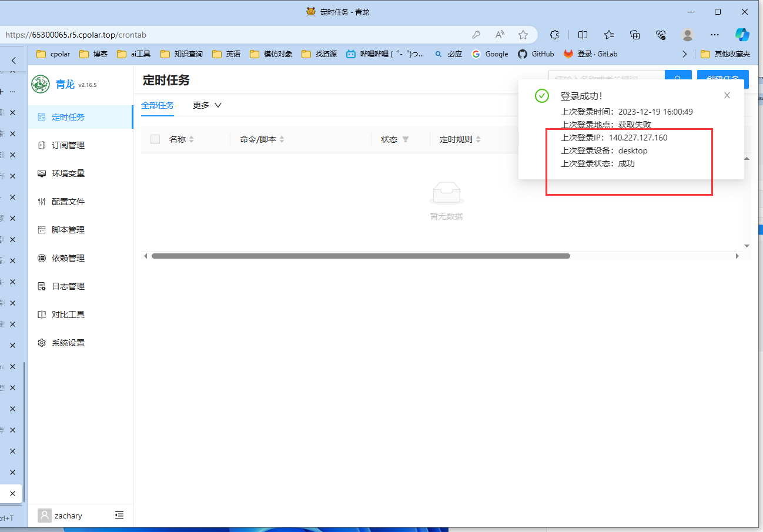This screenshot has height=532, width=763.
Task: Sort by the 名称 column sorter arrows
Action: pyautogui.click(x=191, y=139)
